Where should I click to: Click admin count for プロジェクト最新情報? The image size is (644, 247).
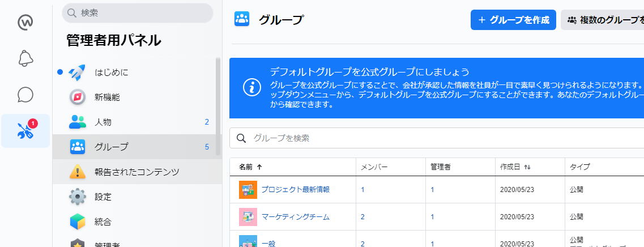(x=433, y=189)
